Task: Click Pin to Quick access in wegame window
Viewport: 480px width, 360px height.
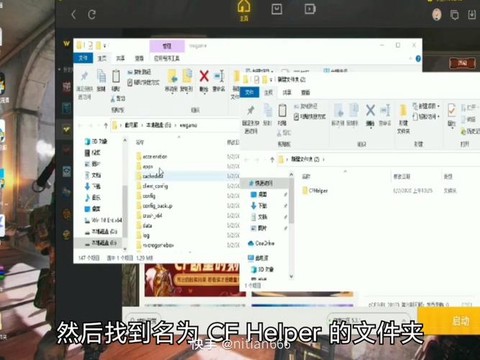Action: click(x=84, y=85)
